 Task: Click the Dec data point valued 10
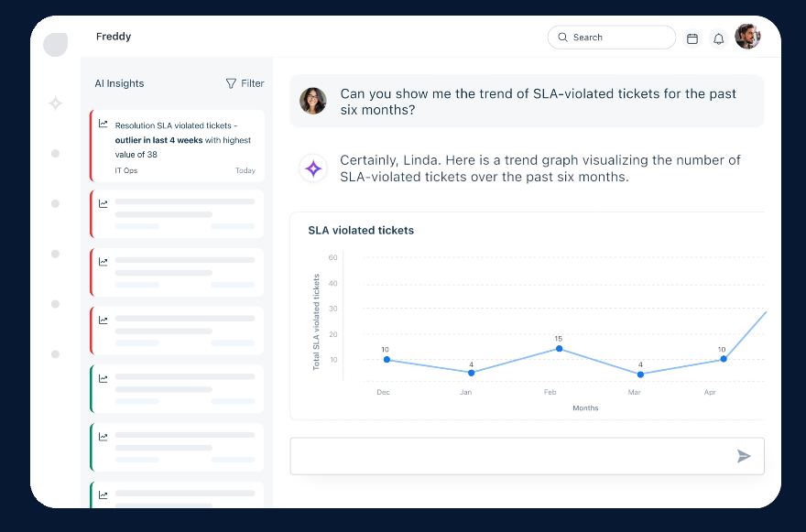[387, 359]
